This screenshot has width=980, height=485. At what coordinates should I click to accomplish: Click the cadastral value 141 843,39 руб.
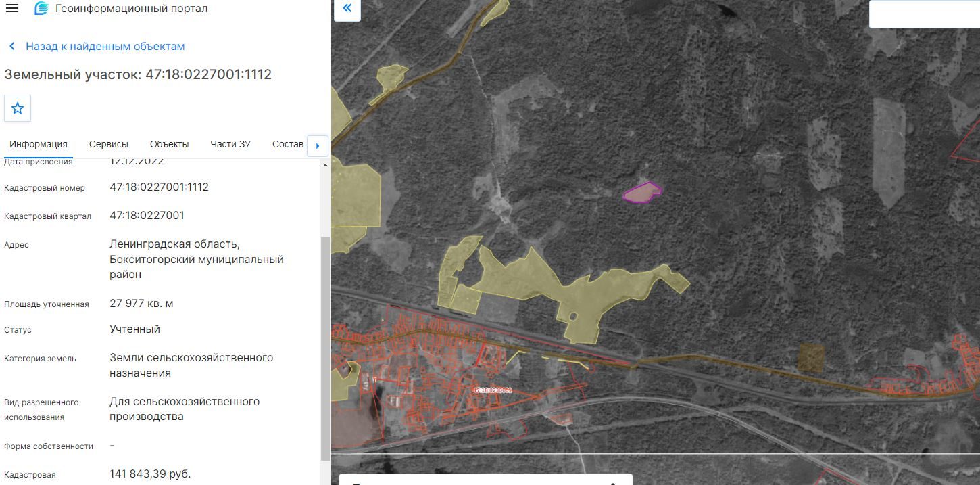(150, 474)
